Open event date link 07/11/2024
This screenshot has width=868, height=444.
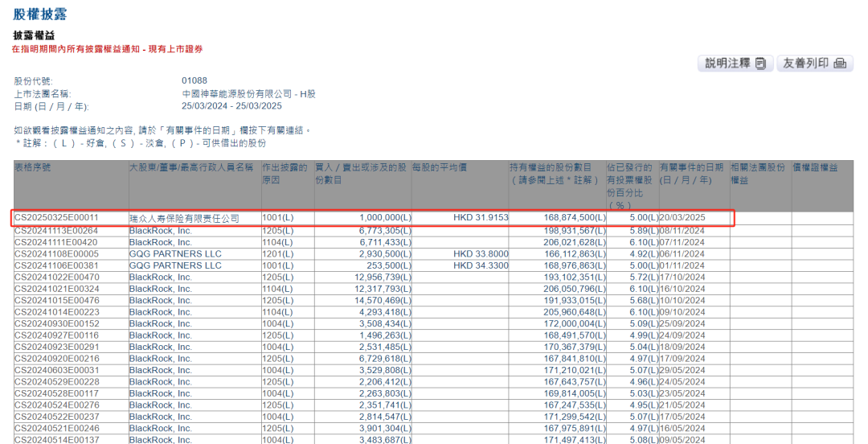coord(682,242)
